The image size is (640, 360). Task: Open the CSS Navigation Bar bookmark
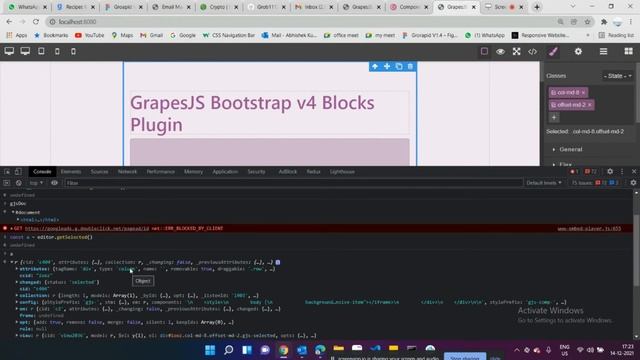[x=229, y=36]
